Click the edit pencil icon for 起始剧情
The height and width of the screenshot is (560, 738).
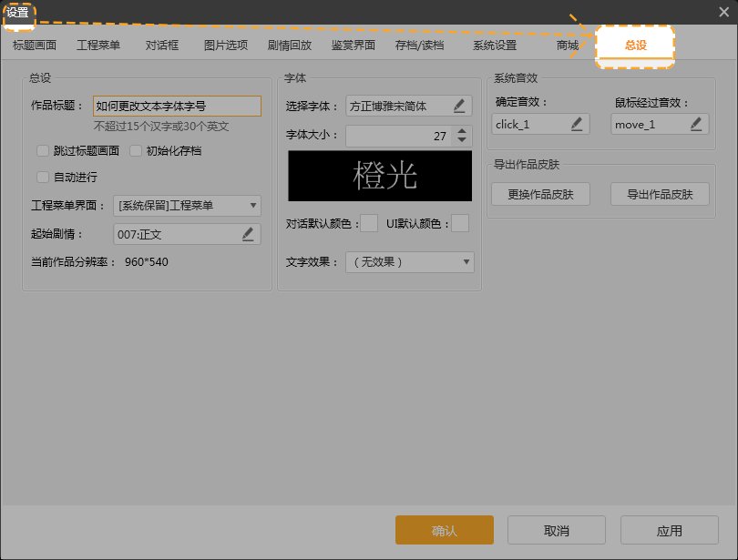(x=248, y=234)
